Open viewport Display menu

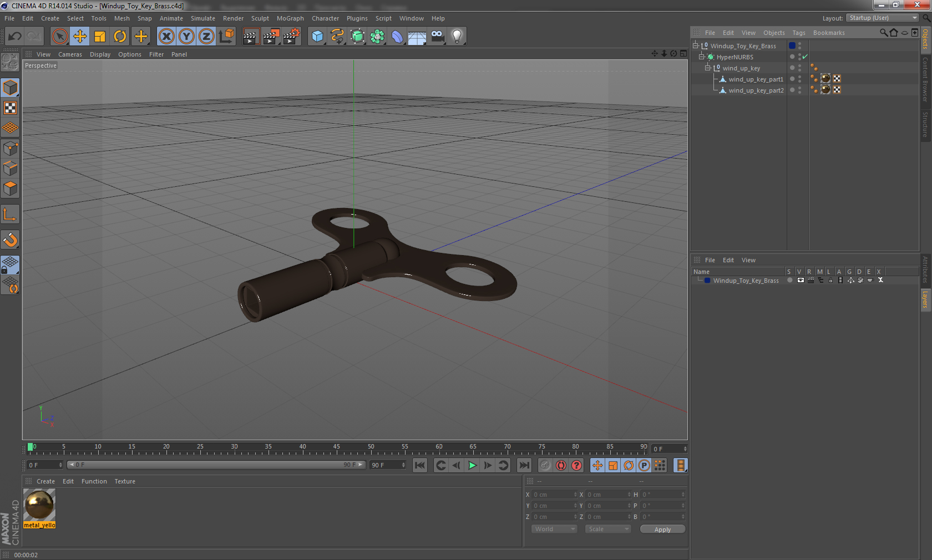click(100, 54)
